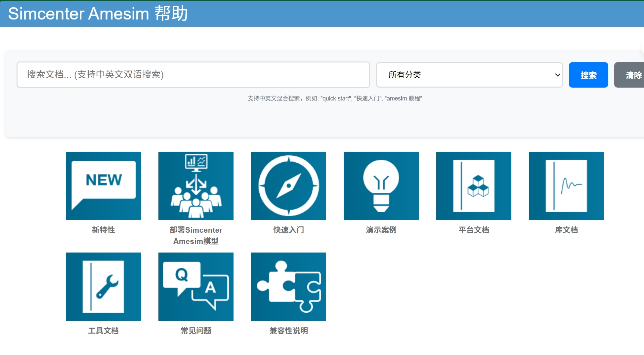644x355 pixels.
Task: Open the 库文档 label link
Action: coord(566,230)
